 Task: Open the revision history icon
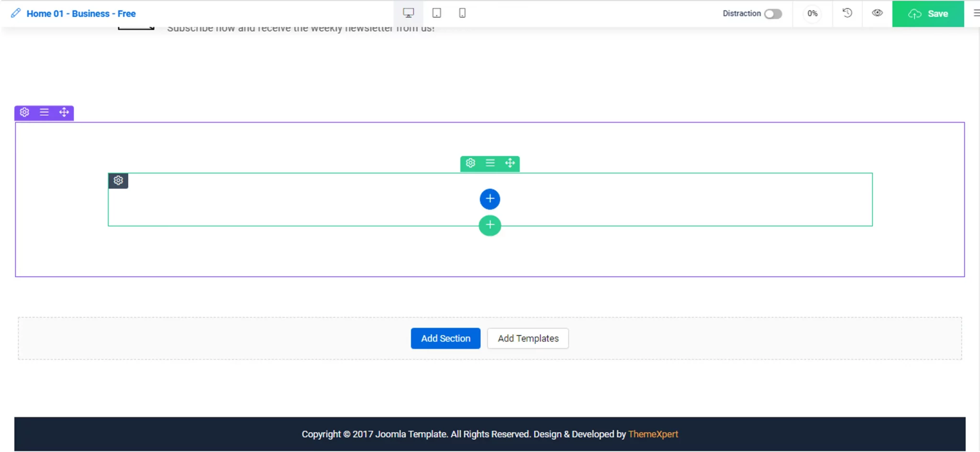tap(847, 13)
